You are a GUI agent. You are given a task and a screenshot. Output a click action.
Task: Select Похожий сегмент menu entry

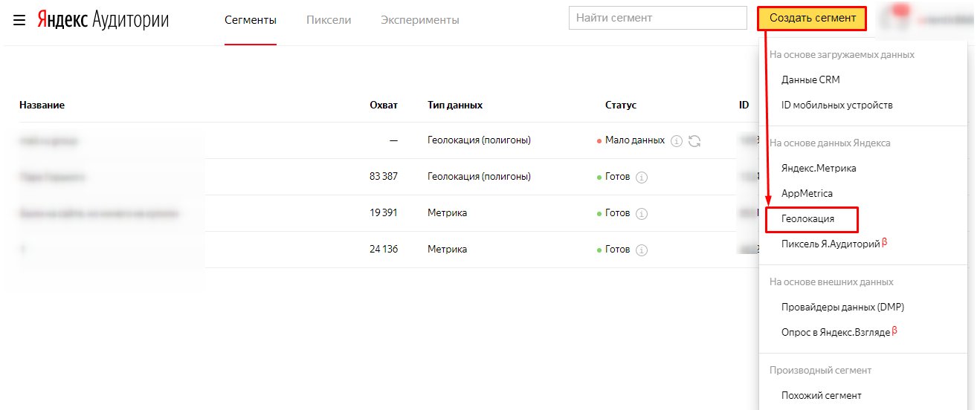coord(821,395)
